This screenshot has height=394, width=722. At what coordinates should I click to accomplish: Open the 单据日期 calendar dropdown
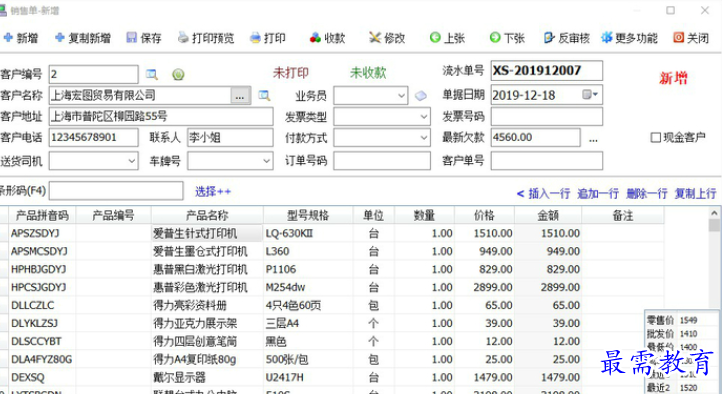(x=590, y=95)
